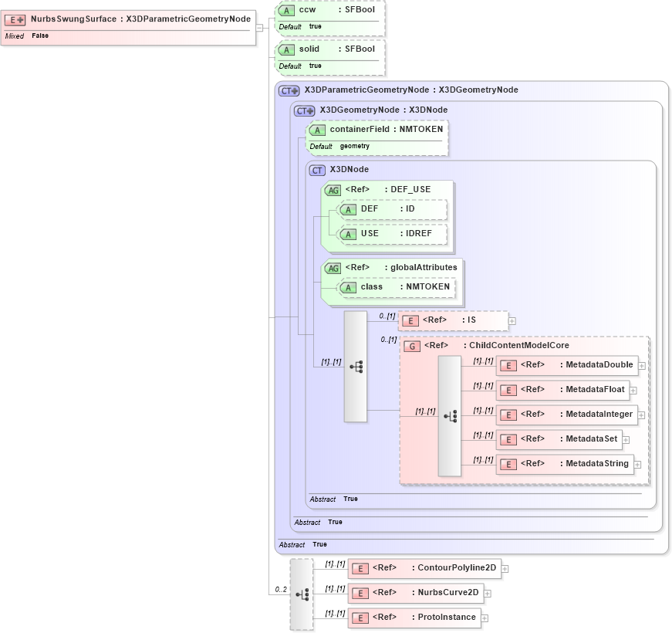Select the NurbsCurve2D reference label
Viewport: 672px width, 633px height.
pyautogui.click(x=426, y=592)
